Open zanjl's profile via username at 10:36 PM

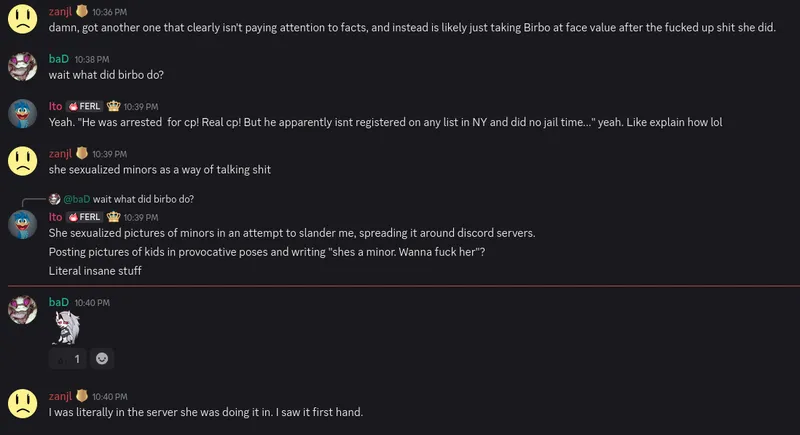[61, 11]
